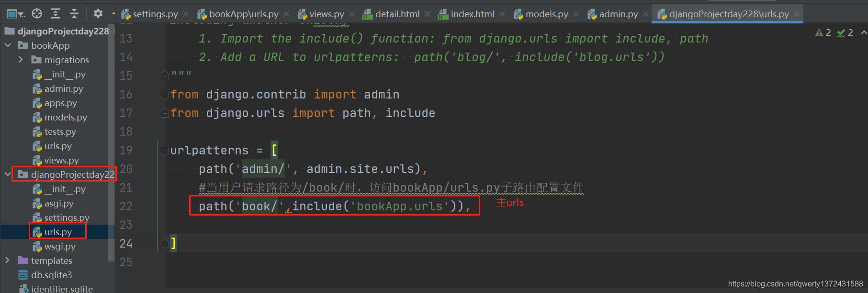The image size is (868, 293).
Task: Toggle fold marker at line 15 docstring end
Action: tap(165, 76)
